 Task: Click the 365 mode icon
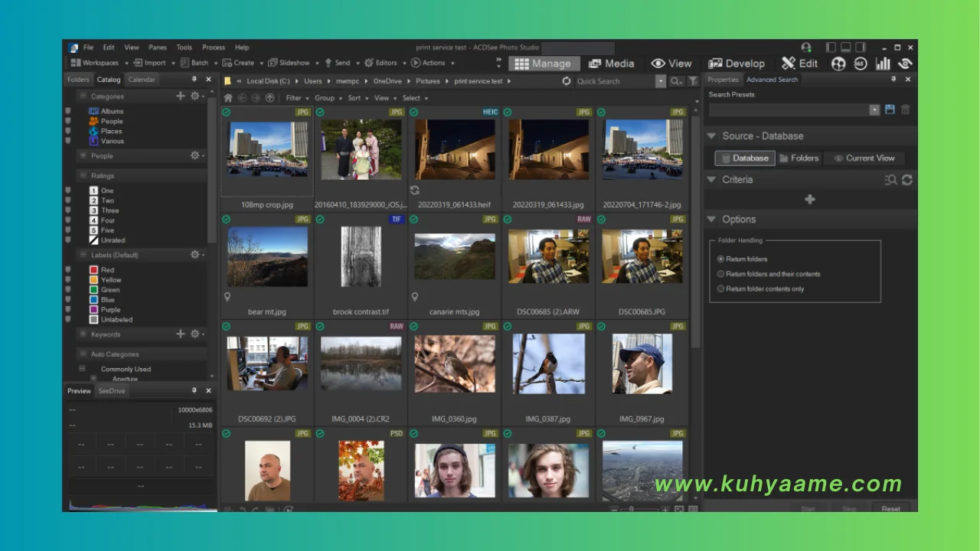click(x=861, y=64)
